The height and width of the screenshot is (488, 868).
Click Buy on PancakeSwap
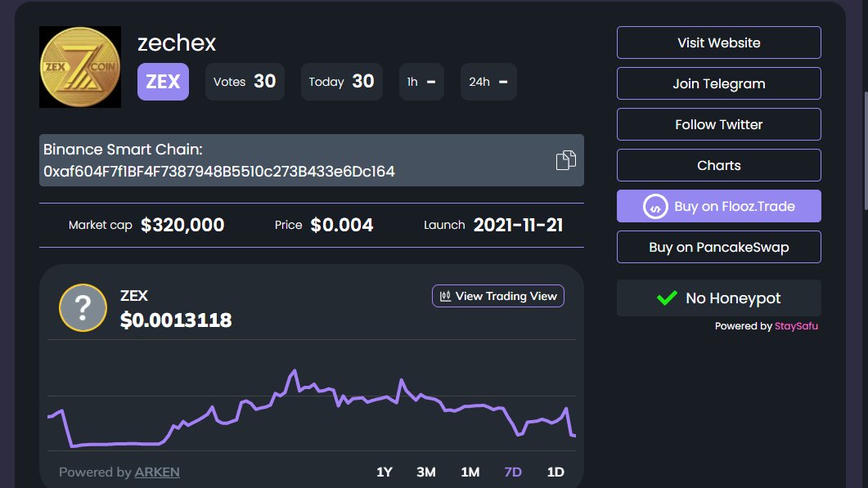tap(718, 248)
